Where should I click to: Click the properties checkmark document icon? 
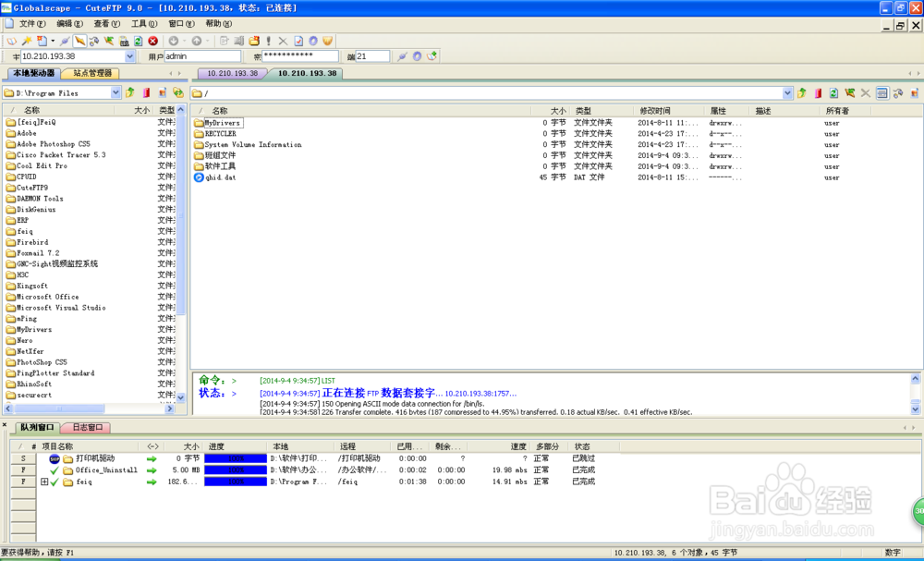tap(298, 42)
